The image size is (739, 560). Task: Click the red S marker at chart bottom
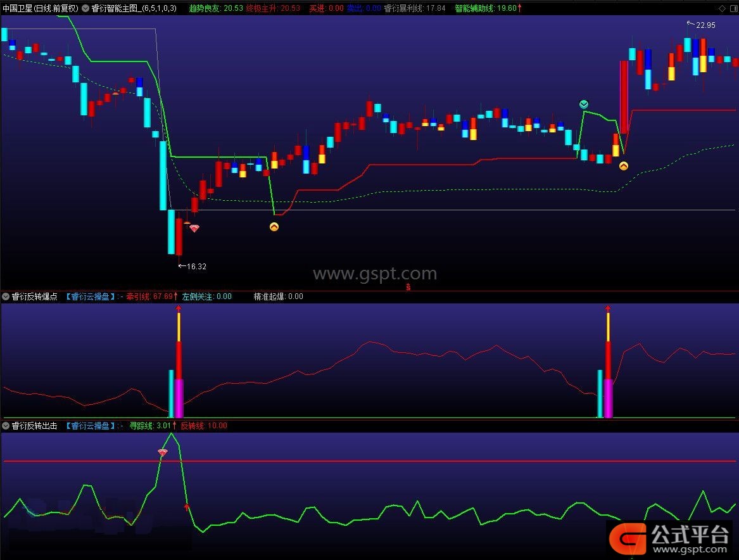[408, 286]
